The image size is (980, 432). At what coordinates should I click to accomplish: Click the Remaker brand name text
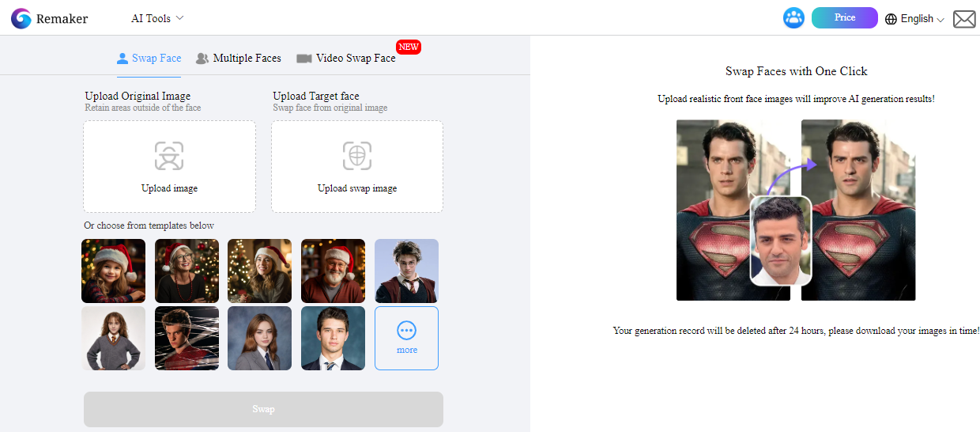(62, 19)
